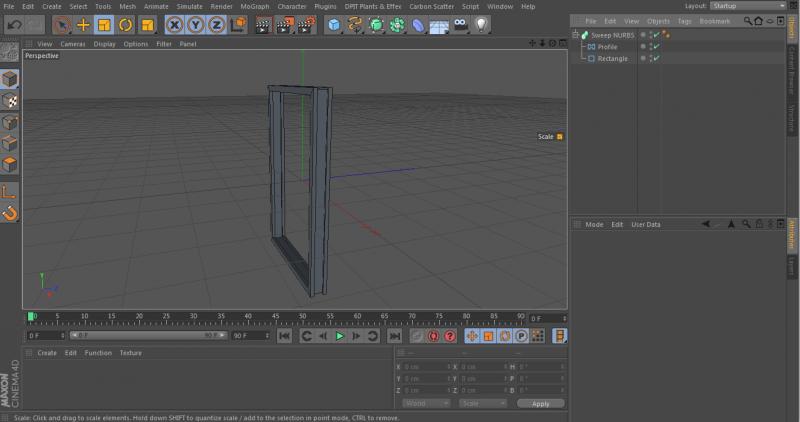The width and height of the screenshot is (800, 422).
Task: Disable the Profile green checkmark
Action: (656, 46)
